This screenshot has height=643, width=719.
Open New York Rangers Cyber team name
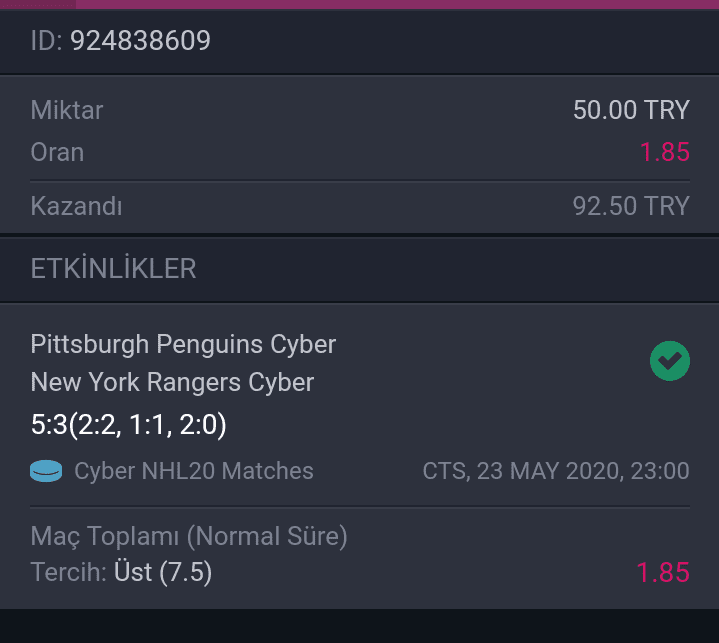[x=172, y=382]
